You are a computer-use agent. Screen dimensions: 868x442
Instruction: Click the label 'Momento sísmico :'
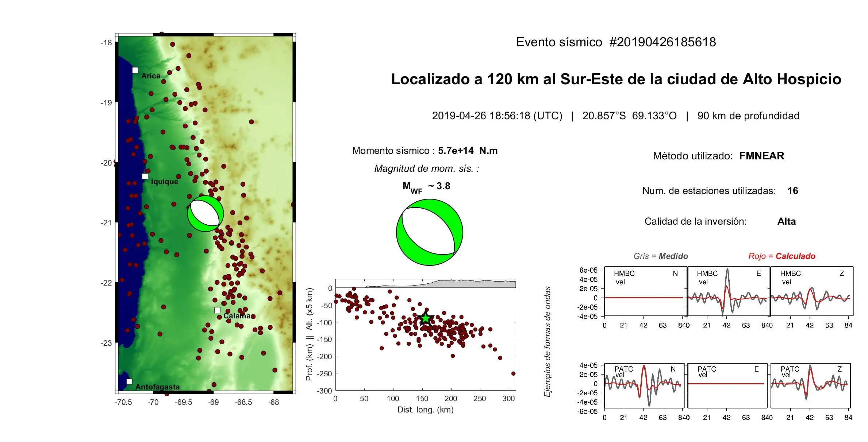pos(393,151)
